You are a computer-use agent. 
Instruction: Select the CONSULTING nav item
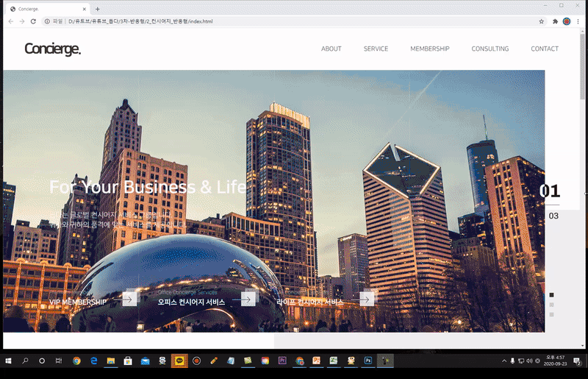coord(490,49)
